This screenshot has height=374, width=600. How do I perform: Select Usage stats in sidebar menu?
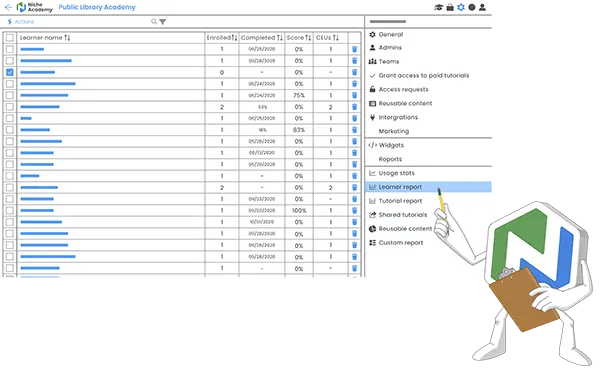[x=396, y=173]
